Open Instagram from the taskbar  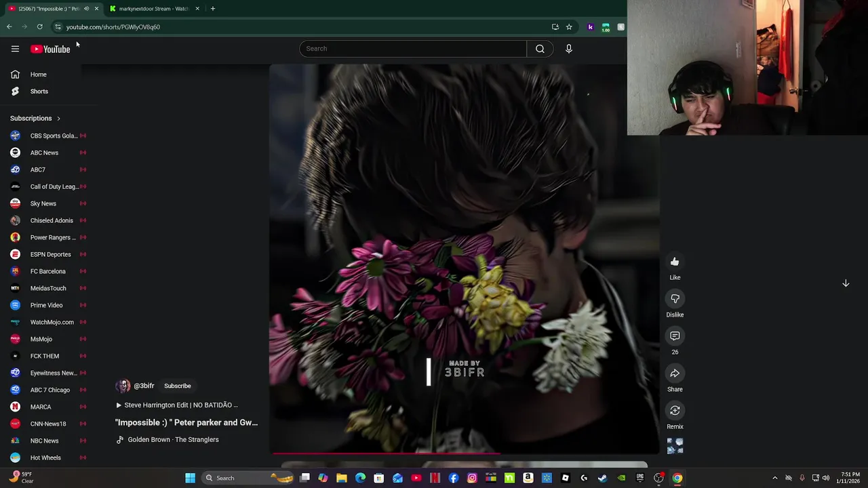(x=472, y=478)
